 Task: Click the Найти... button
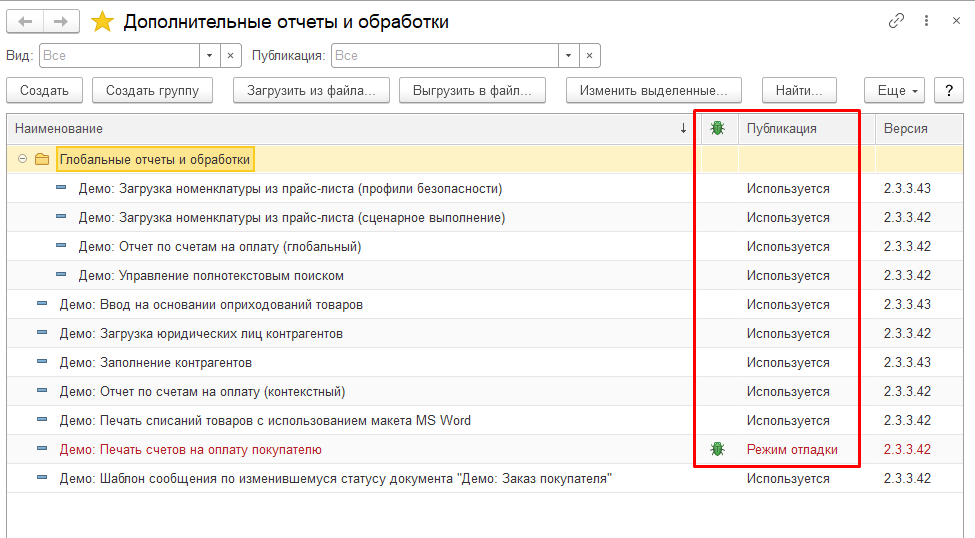[799, 90]
